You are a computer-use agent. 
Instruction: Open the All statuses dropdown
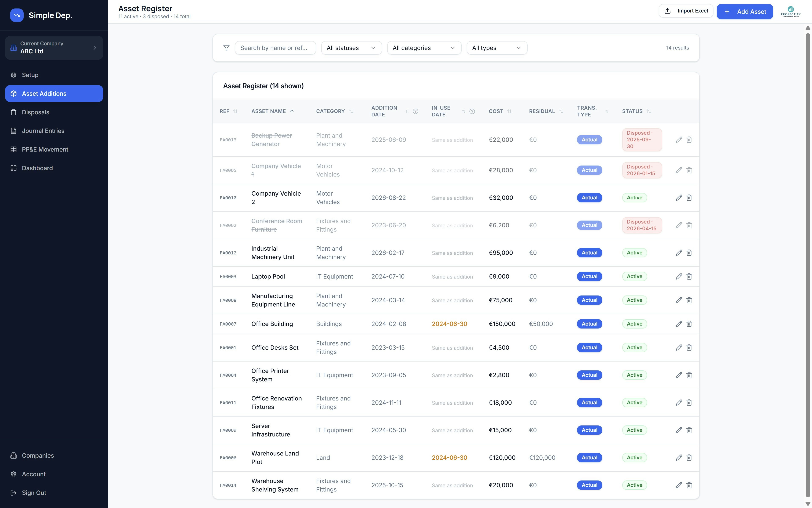[x=351, y=48]
